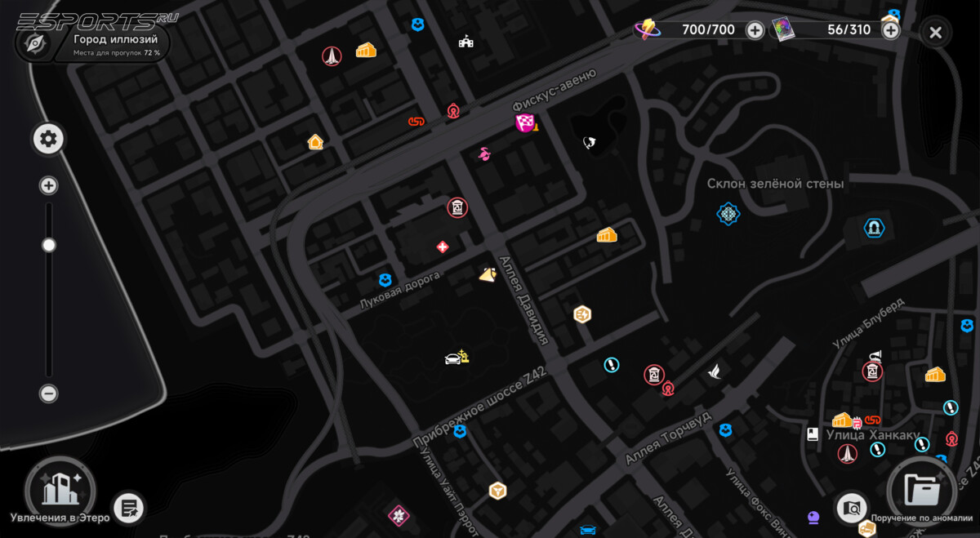Image resolution: width=980 pixels, height=538 pixels.
Task: Select white creature marker in the dark park
Action: point(590,142)
